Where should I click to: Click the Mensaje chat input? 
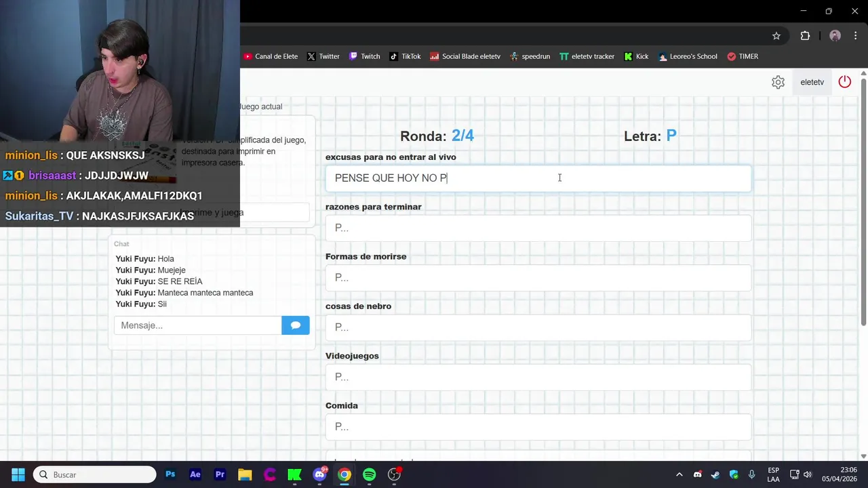(198, 325)
